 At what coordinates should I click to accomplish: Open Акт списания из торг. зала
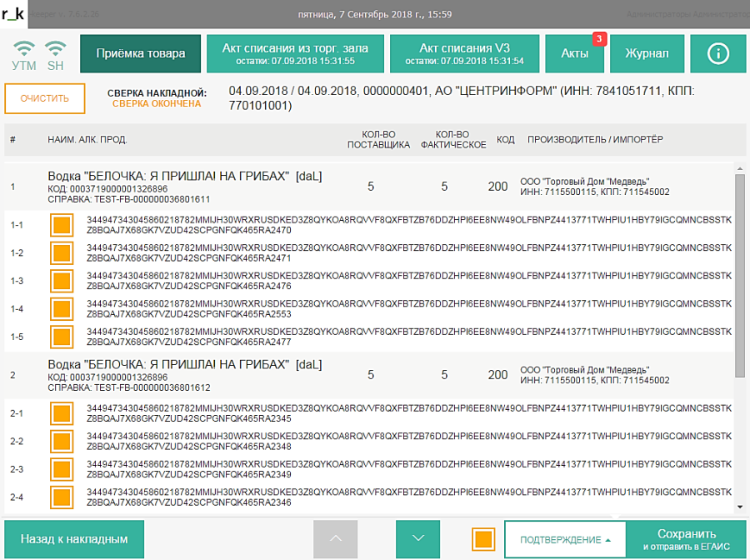click(x=294, y=53)
